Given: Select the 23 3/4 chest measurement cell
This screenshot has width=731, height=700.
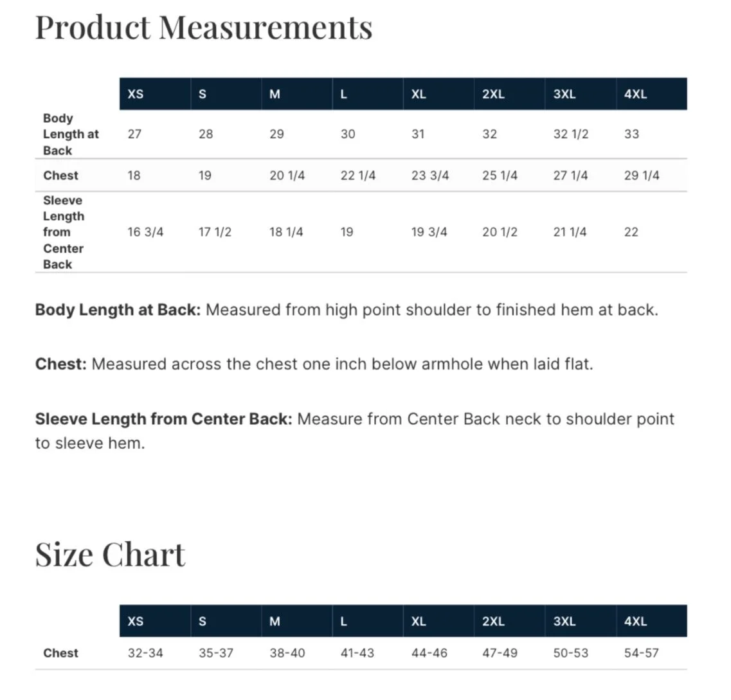Looking at the screenshot, I should [x=430, y=175].
